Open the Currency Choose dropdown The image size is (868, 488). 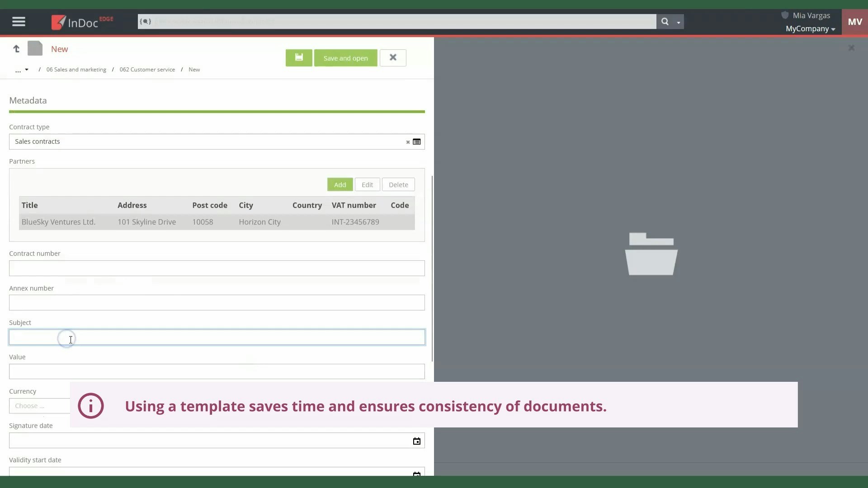pos(40,405)
